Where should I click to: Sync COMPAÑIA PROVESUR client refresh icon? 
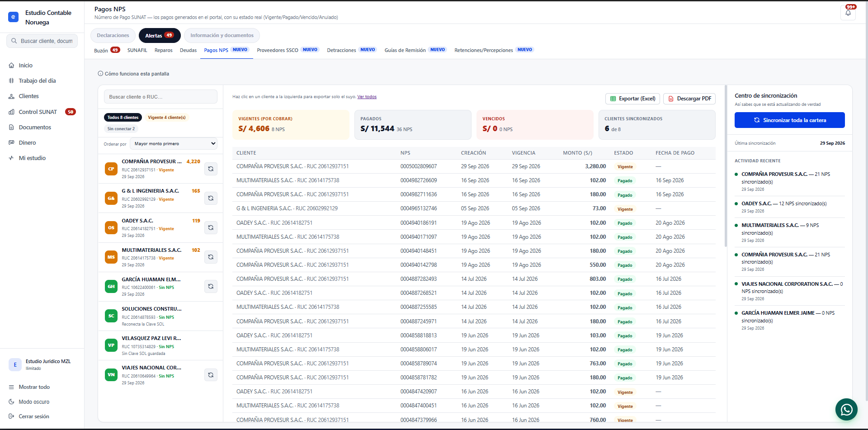point(211,169)
